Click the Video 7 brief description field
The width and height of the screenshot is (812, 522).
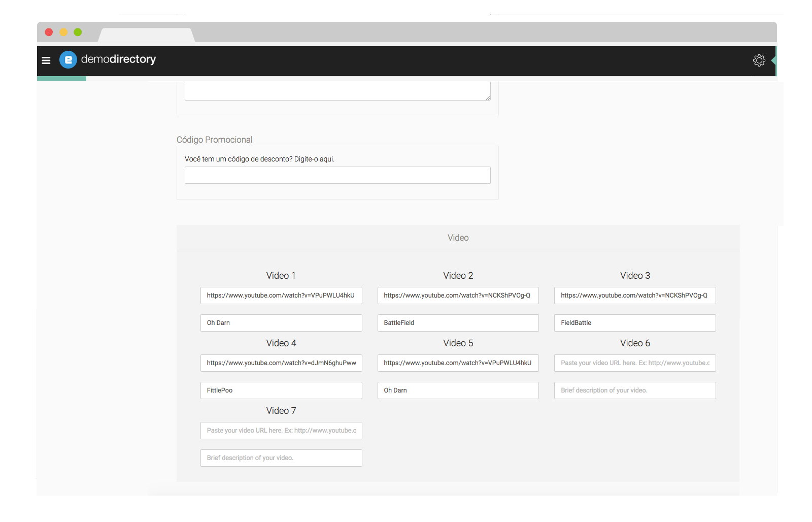point(281,458)
